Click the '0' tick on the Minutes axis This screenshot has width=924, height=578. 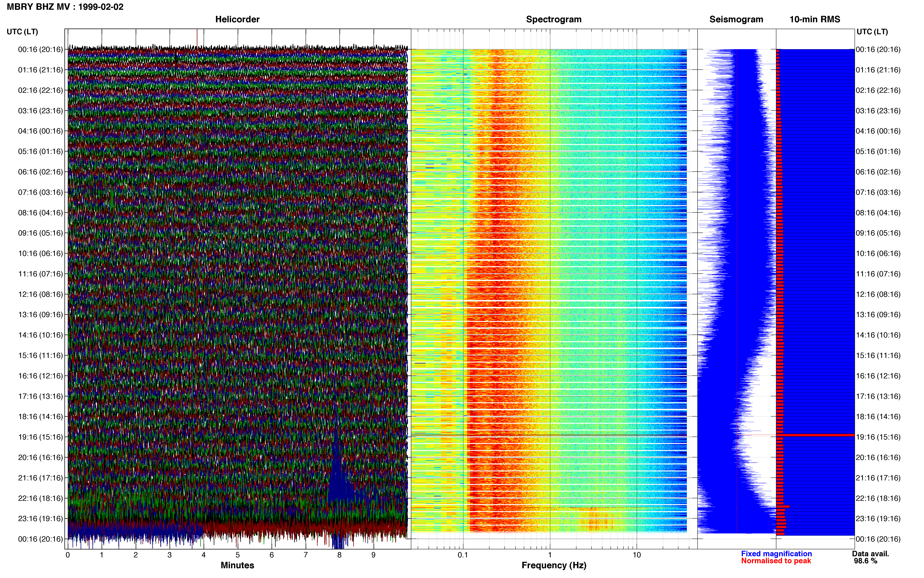click(x=68, y=555)
